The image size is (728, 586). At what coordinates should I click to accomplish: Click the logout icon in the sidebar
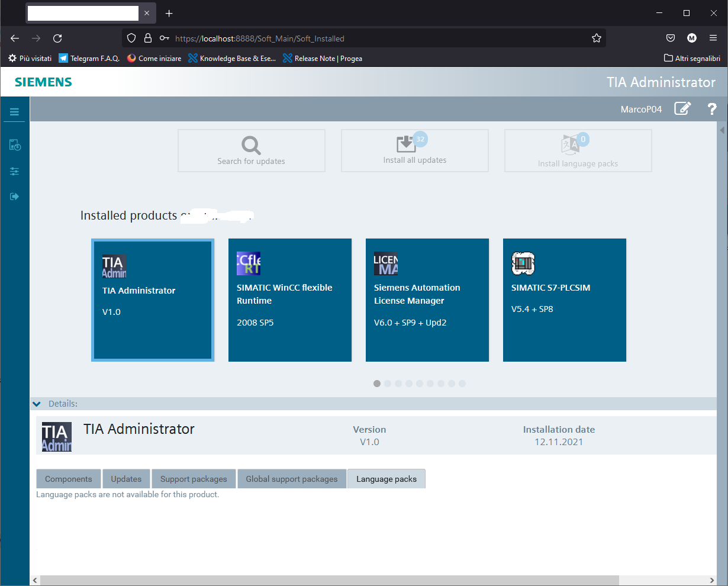(x=15, y=197)
